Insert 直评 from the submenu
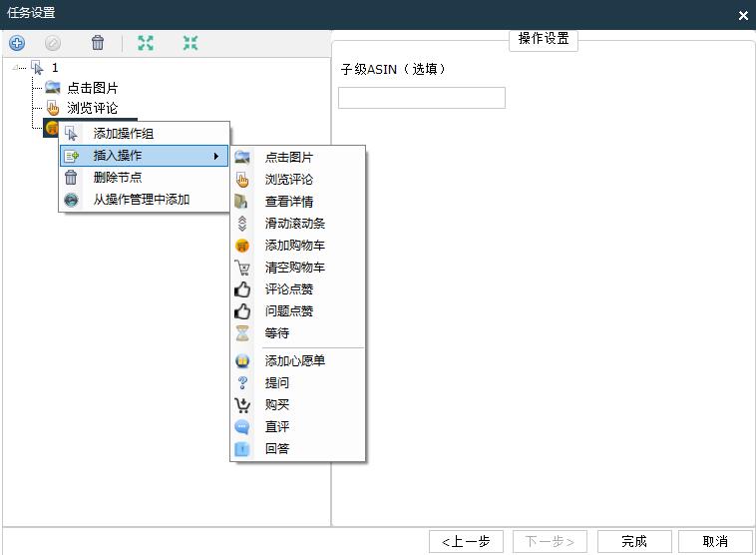The image size is (756, 555). (297, 426)
